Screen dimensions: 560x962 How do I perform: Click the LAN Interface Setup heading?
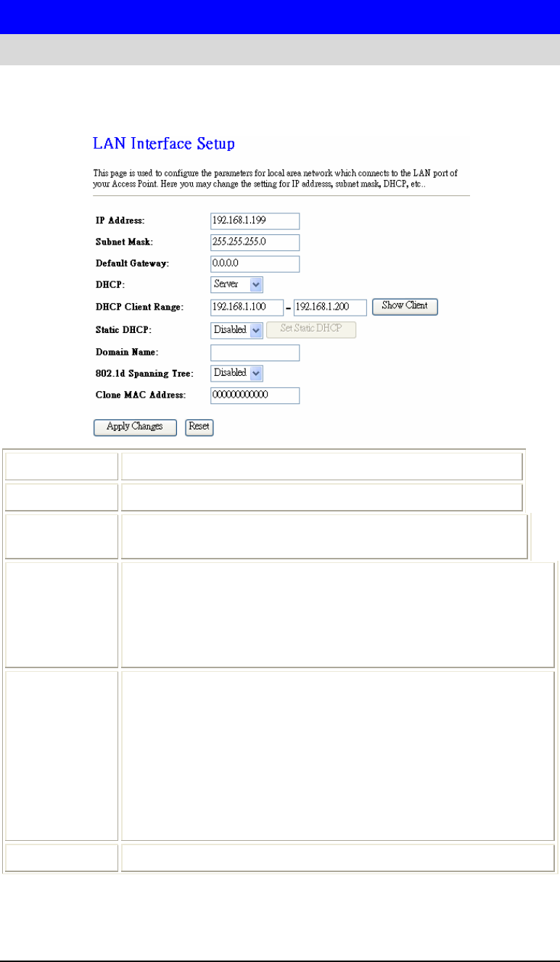tap(164, 144)
